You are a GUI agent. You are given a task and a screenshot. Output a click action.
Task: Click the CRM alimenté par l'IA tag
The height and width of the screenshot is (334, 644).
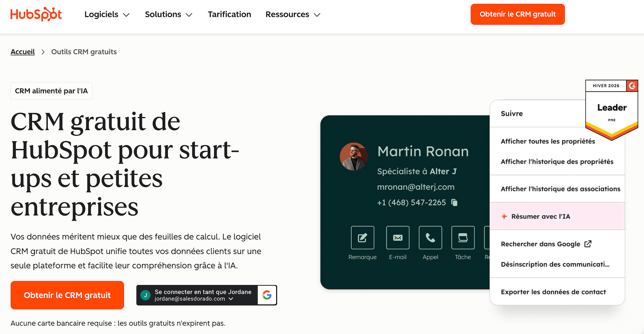pyautogui.click(x=52, y=91)
